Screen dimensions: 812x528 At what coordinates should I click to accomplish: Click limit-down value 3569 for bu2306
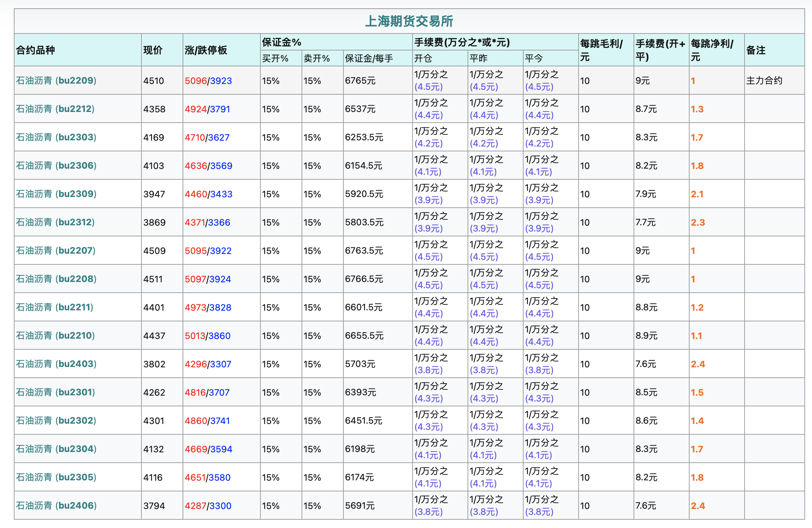[221, 166]
